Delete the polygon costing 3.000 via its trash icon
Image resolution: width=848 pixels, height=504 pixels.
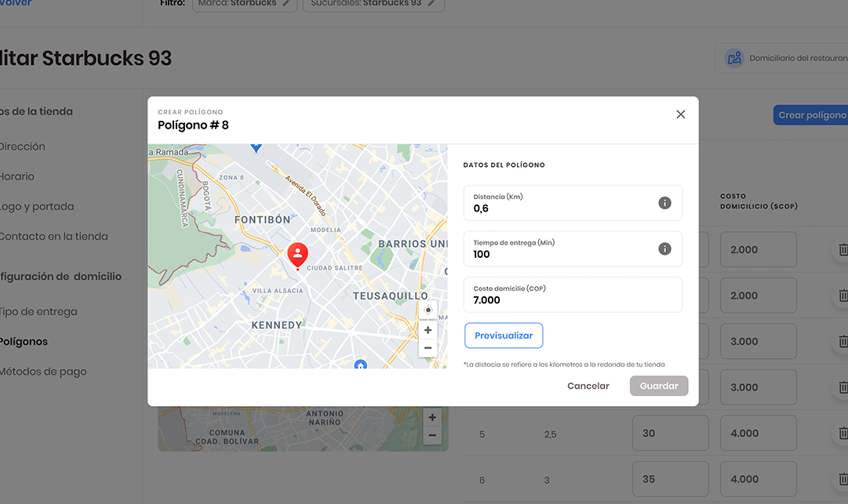tap(843, 341)
